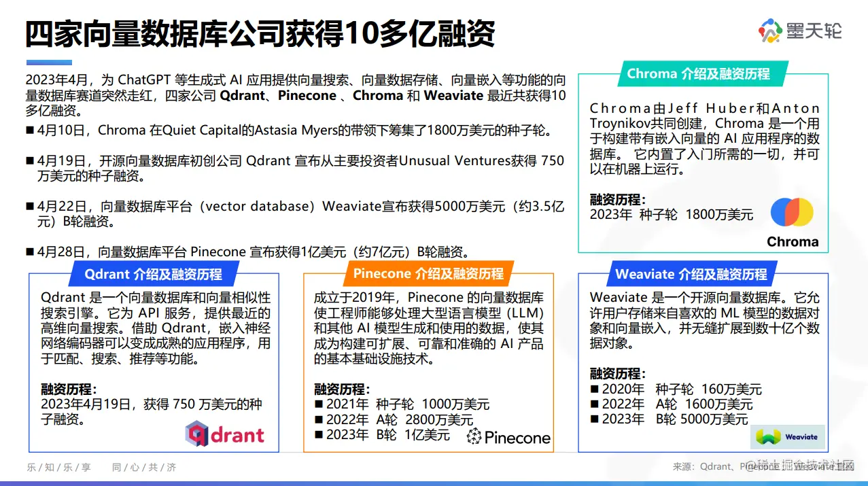
Task: Select the Weaviate 介绍及融资历程 banner
Action: (x=691, y=274)
